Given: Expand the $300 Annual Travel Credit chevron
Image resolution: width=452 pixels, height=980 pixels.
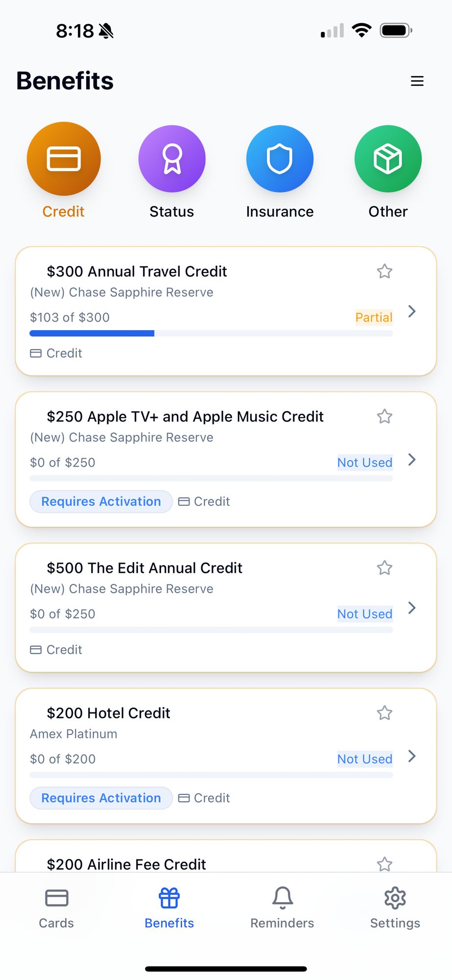Looking at the screenshot, I should [412, 311].
